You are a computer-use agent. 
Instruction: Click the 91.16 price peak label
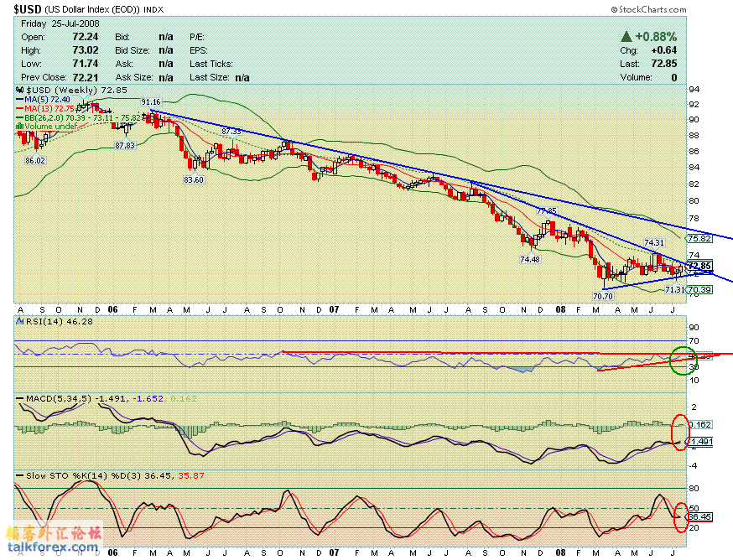tap(150, 101)
